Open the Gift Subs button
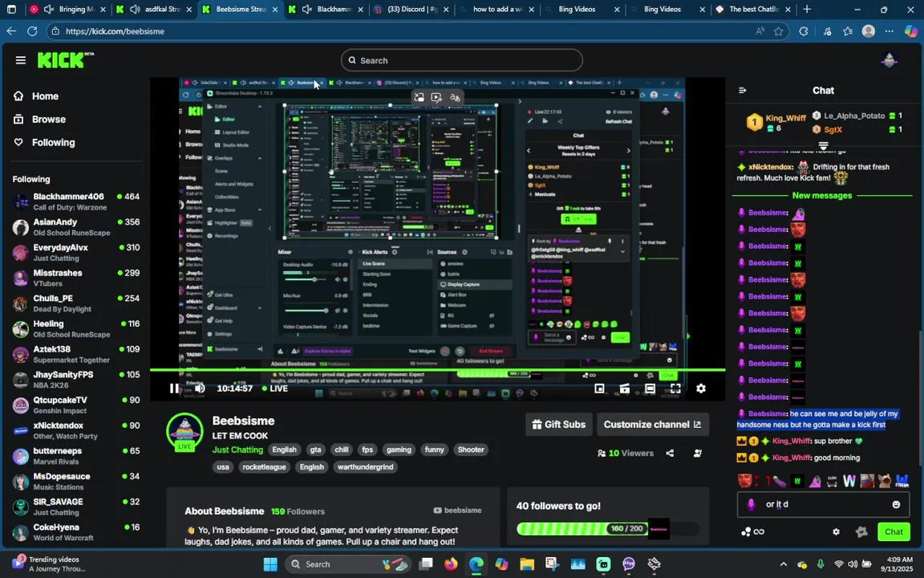Screen dimensions: 924x578 (558, 424)
